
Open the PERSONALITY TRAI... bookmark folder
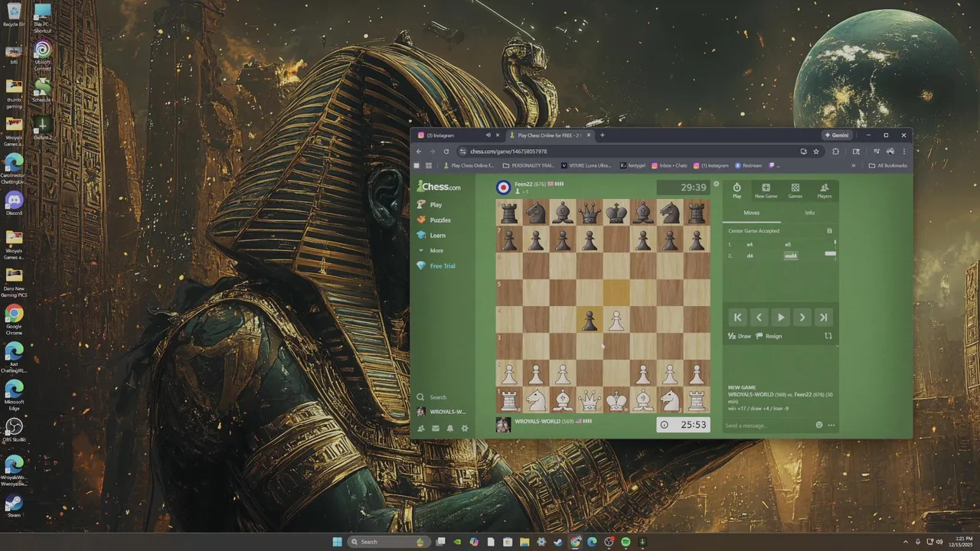528,165
